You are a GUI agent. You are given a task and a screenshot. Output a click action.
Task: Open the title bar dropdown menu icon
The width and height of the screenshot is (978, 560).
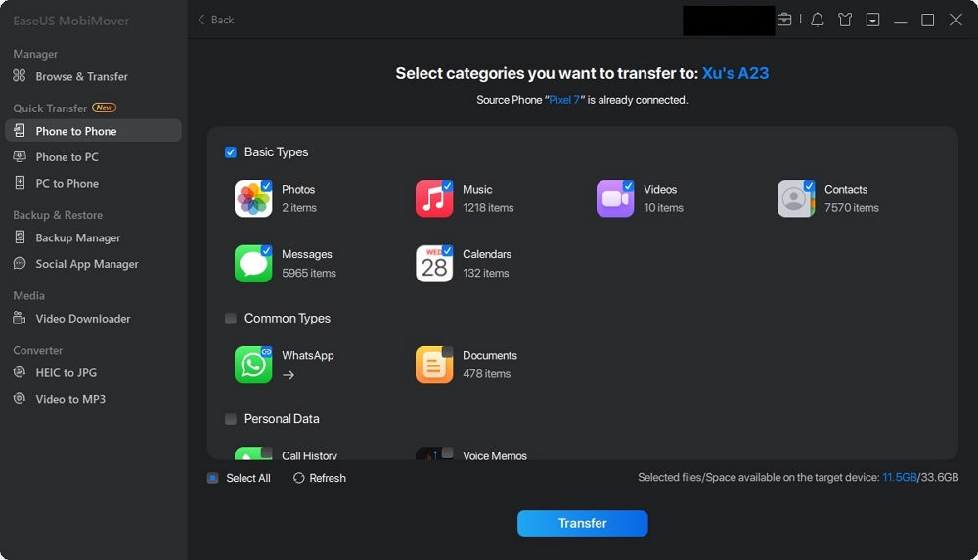[872, 20]
